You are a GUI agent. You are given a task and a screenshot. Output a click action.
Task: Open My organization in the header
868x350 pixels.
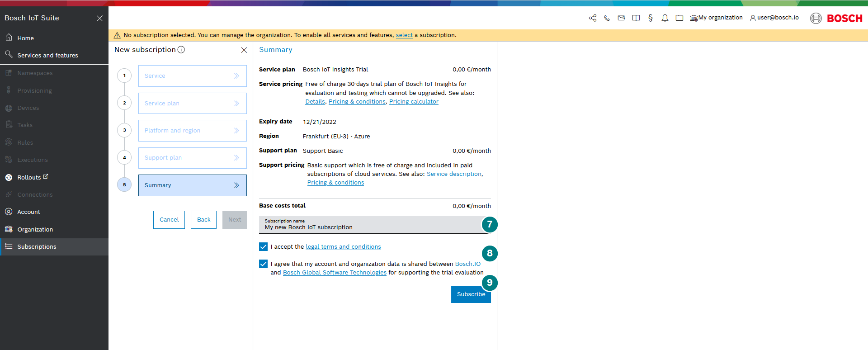(x=716, y=18)
